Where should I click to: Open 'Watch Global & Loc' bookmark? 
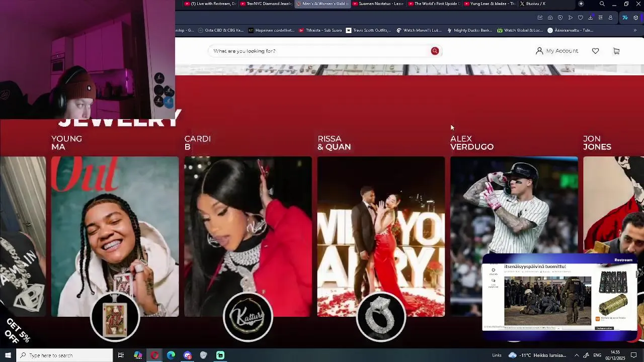click(520, 30)
